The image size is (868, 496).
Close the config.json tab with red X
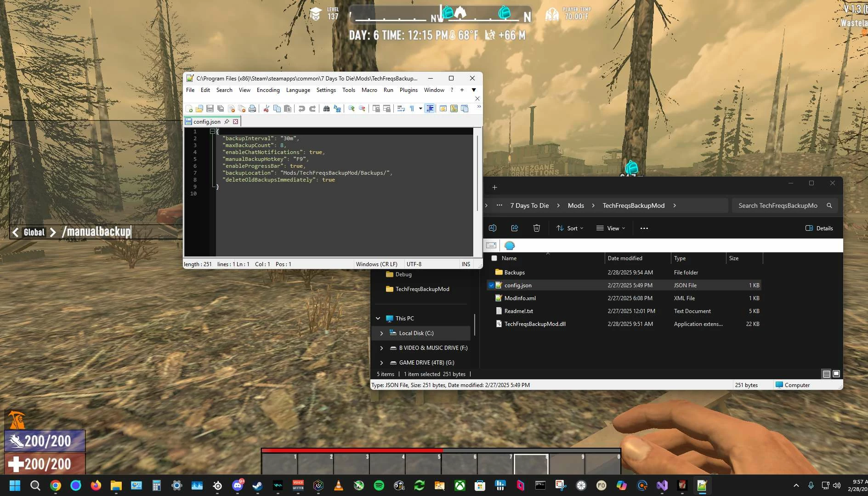[236, 122]
